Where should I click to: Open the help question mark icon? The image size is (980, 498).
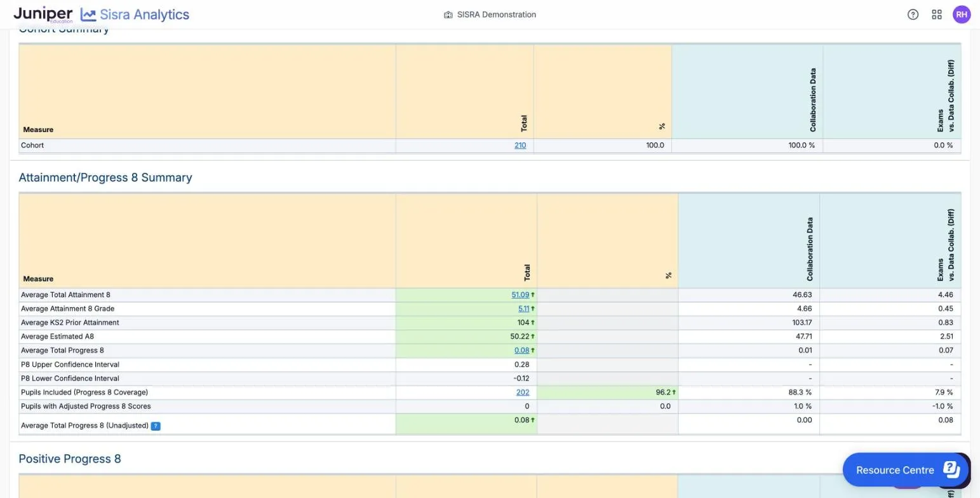tap(913, 15)
